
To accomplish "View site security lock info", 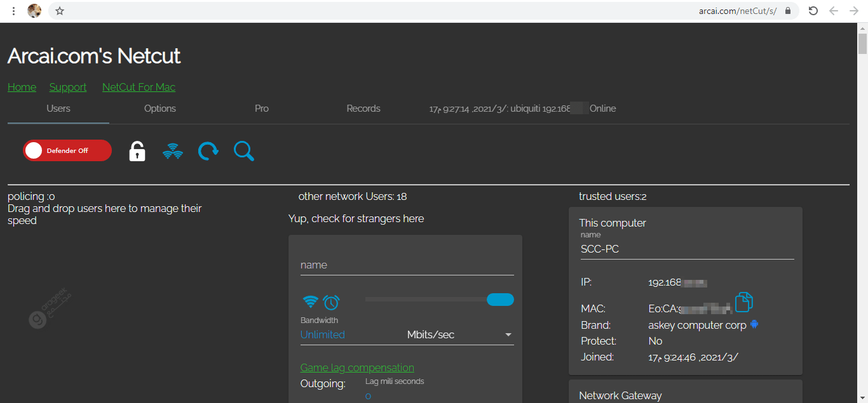I will [x=788, y=11].
